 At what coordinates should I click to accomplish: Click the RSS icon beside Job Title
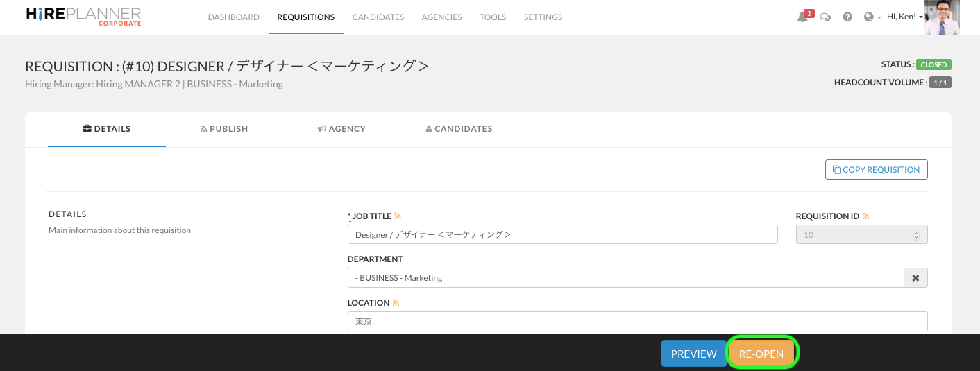(x=398, y=216)
